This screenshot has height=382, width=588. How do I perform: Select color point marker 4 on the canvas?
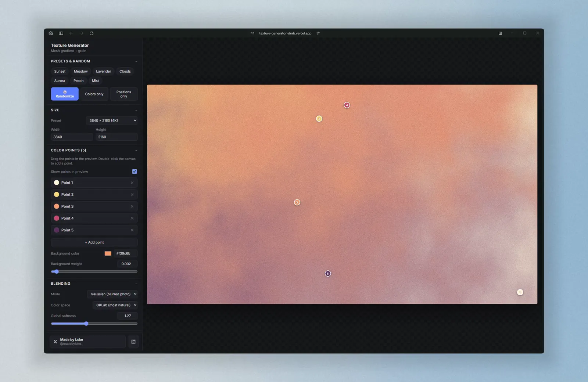347,105
